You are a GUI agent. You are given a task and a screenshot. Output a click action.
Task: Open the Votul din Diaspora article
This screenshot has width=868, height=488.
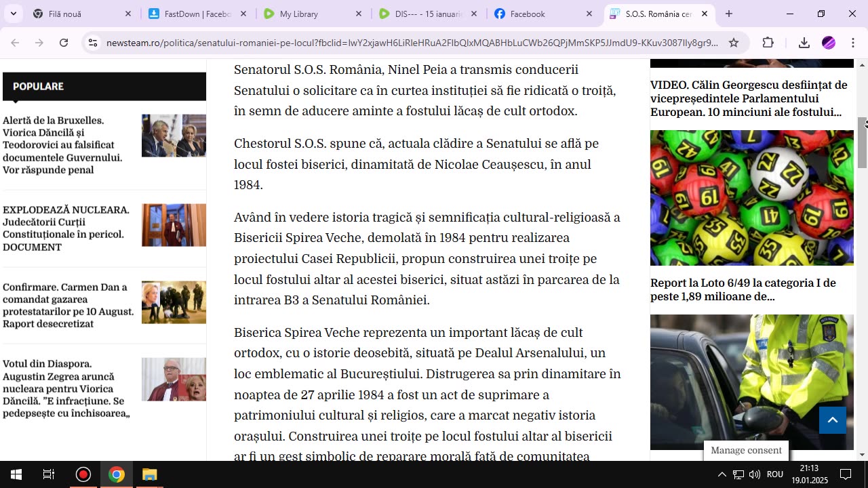coord(66,389)
